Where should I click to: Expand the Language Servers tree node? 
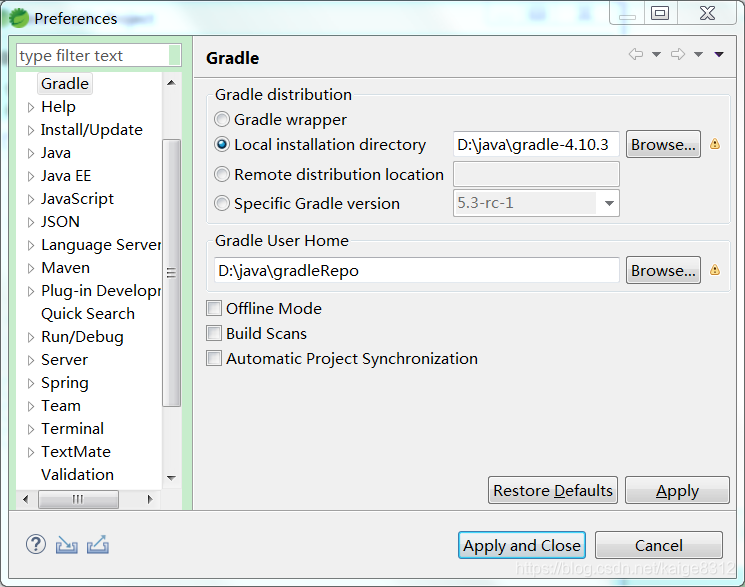click(x=31, y=245)
